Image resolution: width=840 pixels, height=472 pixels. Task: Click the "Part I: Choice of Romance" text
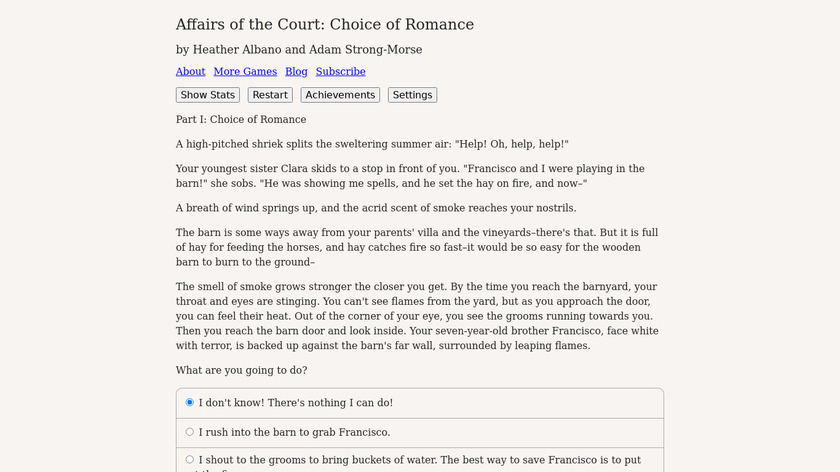tap(241, 119)
